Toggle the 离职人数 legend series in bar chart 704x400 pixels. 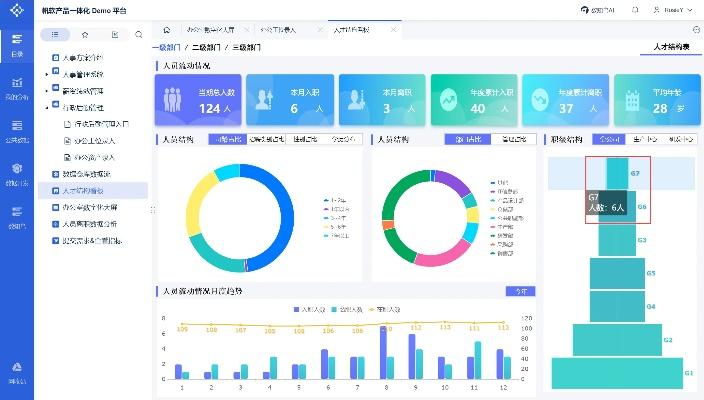(345, 311)
